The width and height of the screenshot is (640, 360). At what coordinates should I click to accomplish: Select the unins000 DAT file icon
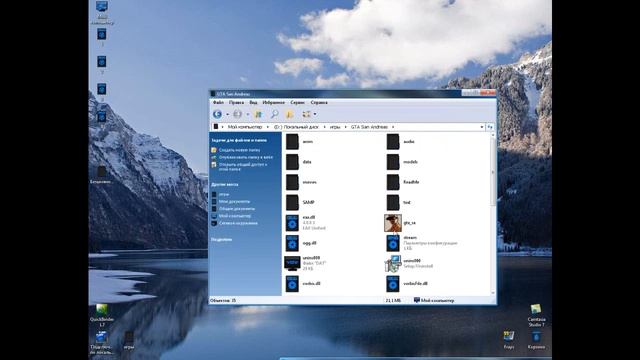pyautogui.click(x=292, y=263)
